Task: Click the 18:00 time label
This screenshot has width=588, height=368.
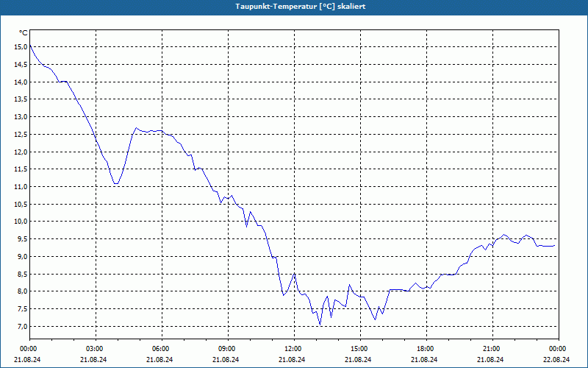Action: tap(424, 349)
